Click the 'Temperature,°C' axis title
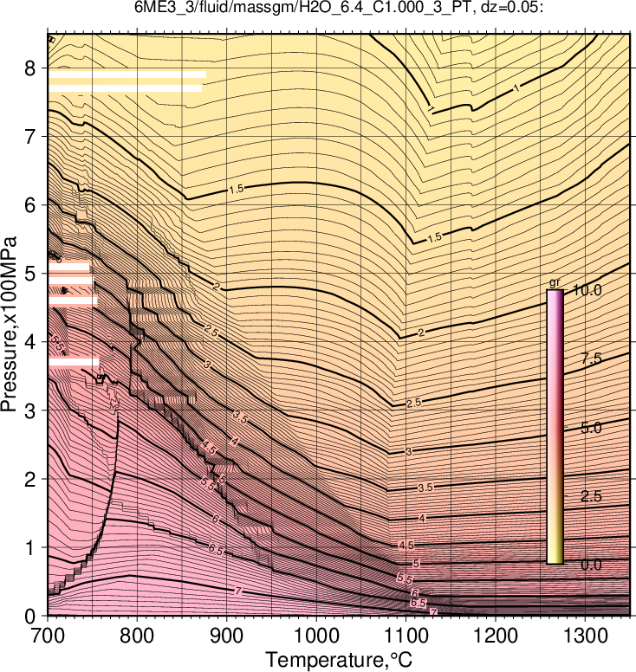Viewport: 636px width, 672px height. tap(339, 660)
